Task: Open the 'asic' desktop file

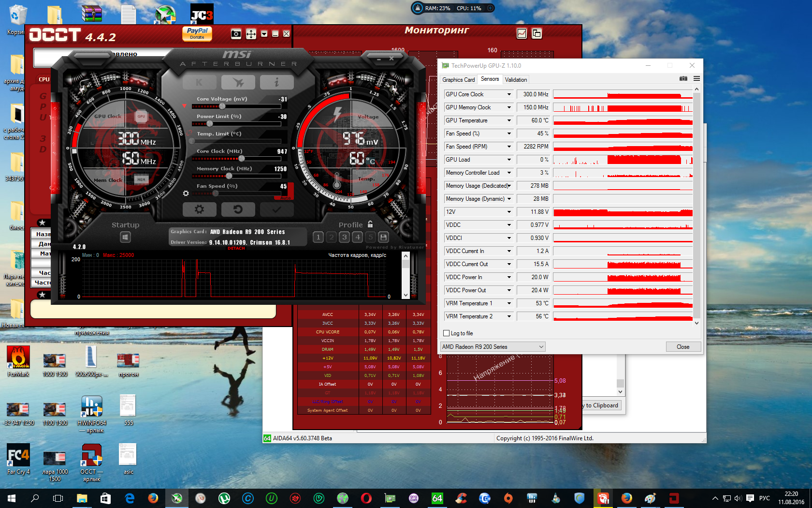Action: tap(128, 459)
